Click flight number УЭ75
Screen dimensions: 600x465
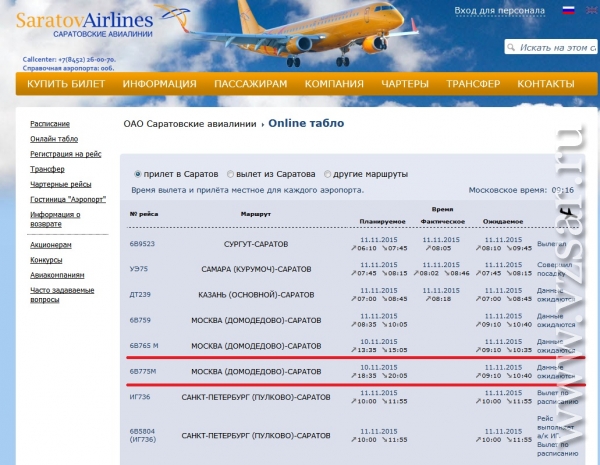click(139, 269)
